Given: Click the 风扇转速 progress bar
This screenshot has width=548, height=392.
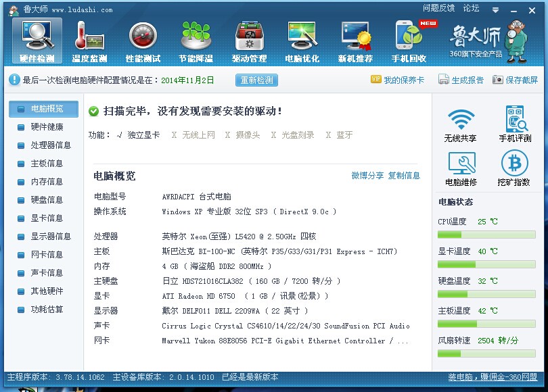Looking at the screenshot, I should point(486,353).
